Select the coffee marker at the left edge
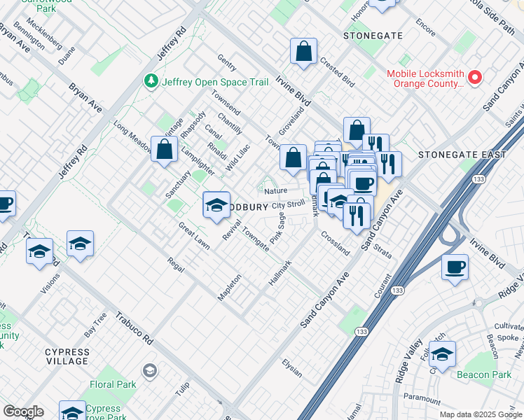The image size is (524, 420). [x=6, y=205]
